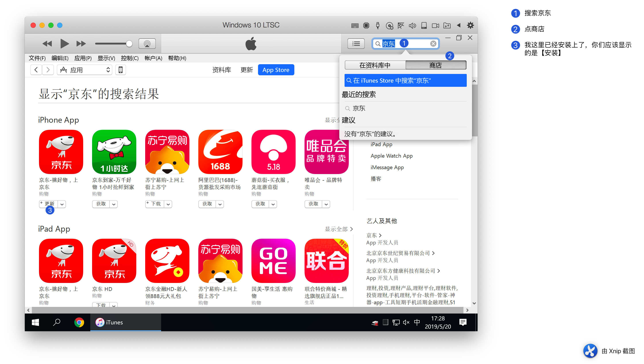The height and width of the screenshot is (364, 644).
Task: Open the 应用 media type dropdown
Action: [x=85, y=70]
